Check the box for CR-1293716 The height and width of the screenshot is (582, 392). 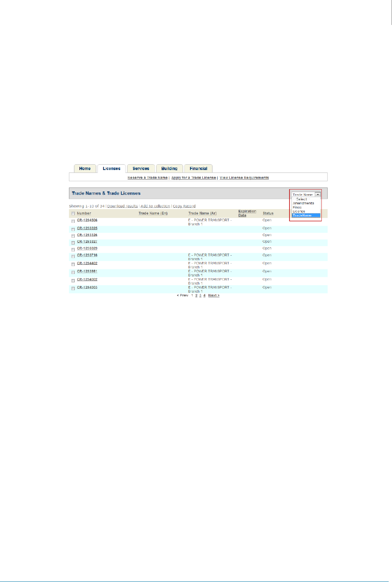coord(73,256)
